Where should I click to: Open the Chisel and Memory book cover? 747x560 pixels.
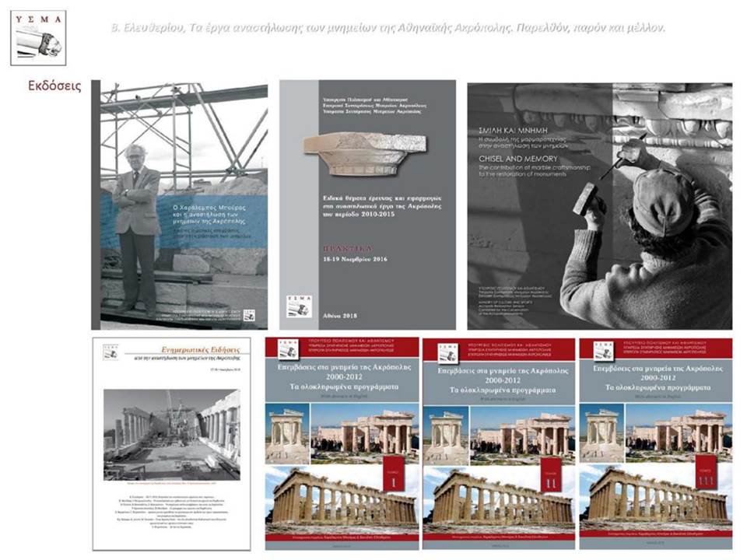click(600, 206)
